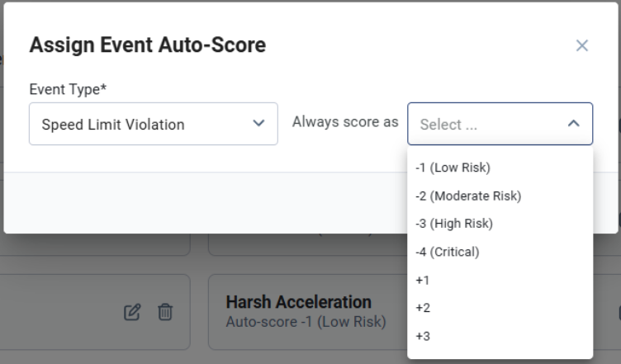Close the Assign Event Auto-Score dialog

pyautogui.click(x=582, y=45)
